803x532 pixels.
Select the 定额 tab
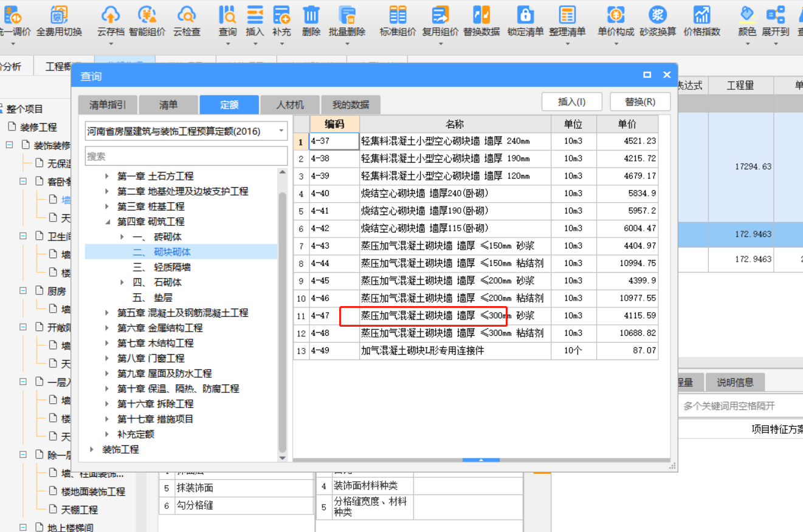[229, 104]
